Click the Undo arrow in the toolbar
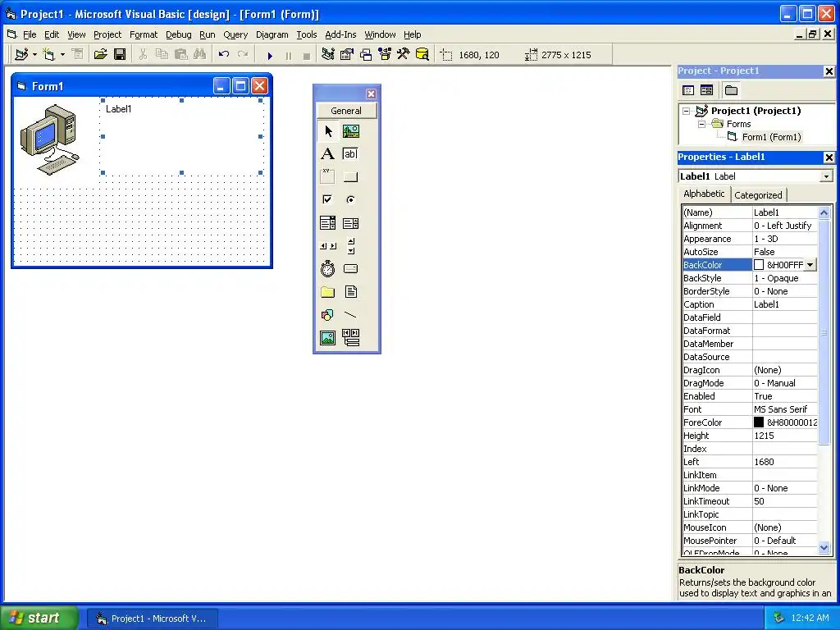840x630 pixels. point(224,55)
